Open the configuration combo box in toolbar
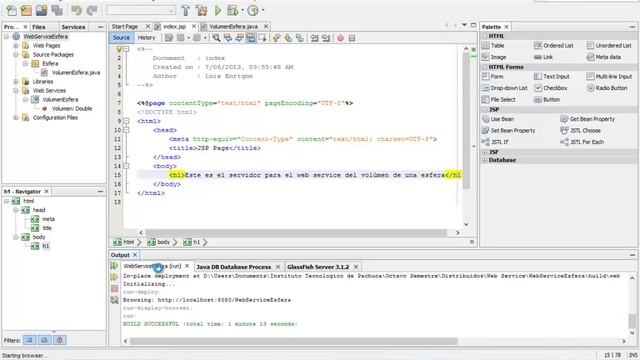Image resolution: width=640 pixels, height=360 pixels. (x=141, y=10)
